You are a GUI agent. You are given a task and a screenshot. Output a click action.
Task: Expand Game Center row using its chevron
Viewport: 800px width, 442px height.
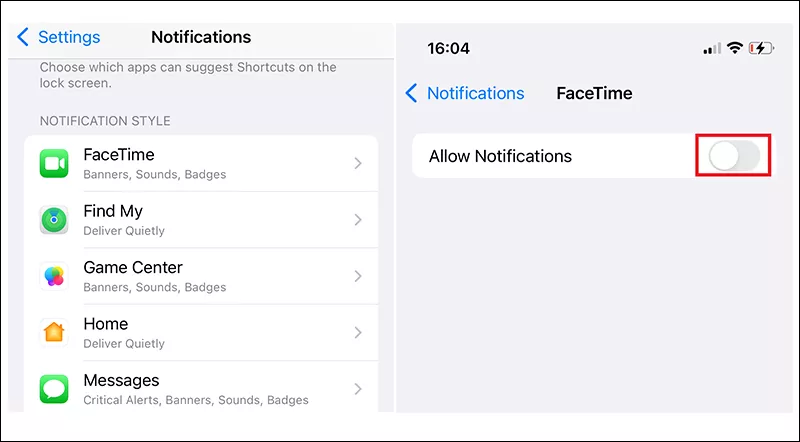pos(358,276)
